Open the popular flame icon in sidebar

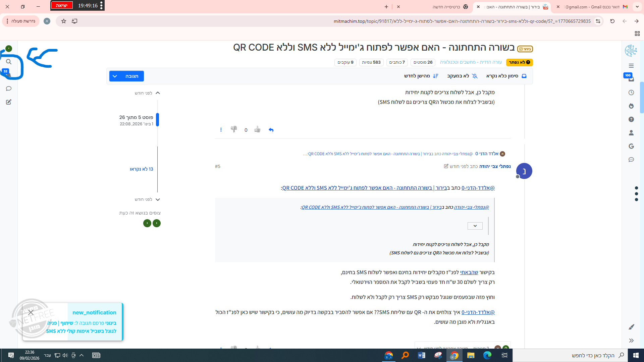[x=631, y=106]
